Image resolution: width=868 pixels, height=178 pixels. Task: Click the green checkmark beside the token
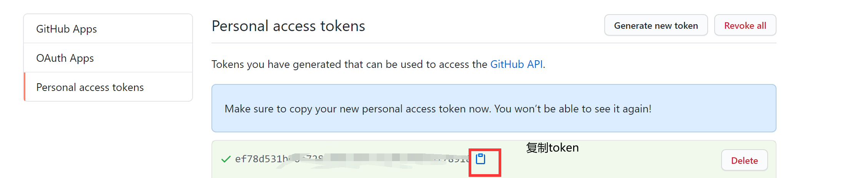click(x=226, y=159)
